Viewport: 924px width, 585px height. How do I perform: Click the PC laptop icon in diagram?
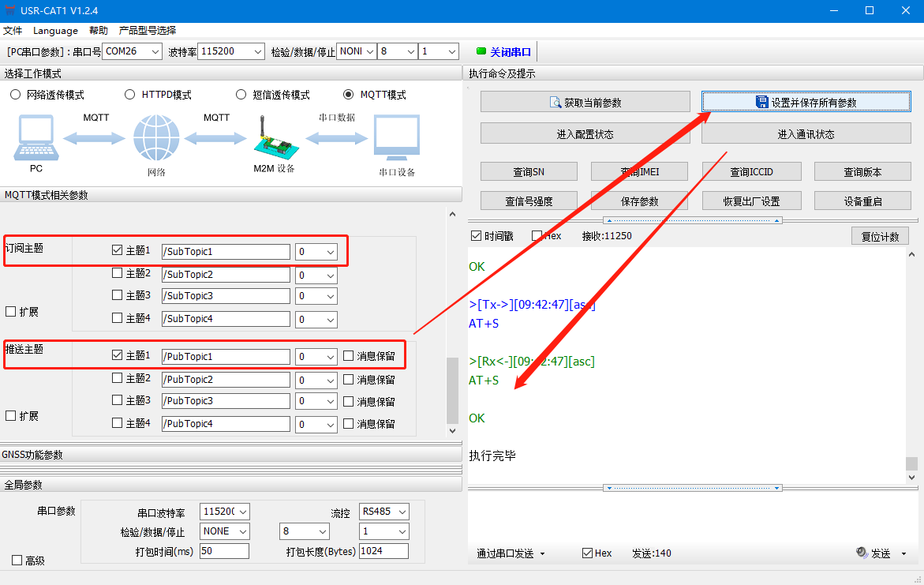click(35, 137)
